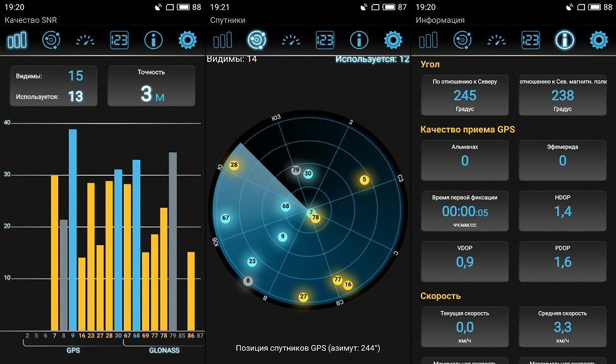This screenshot has height=364, width=616.
Task: Open the satellite radar tab on the Информация screen
Action: pos(462,40)
